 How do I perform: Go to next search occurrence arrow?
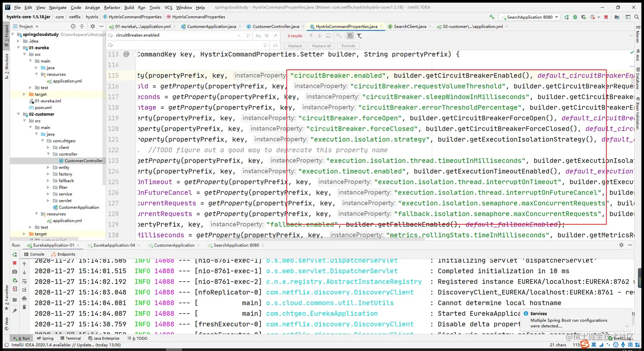click(319, 36)
